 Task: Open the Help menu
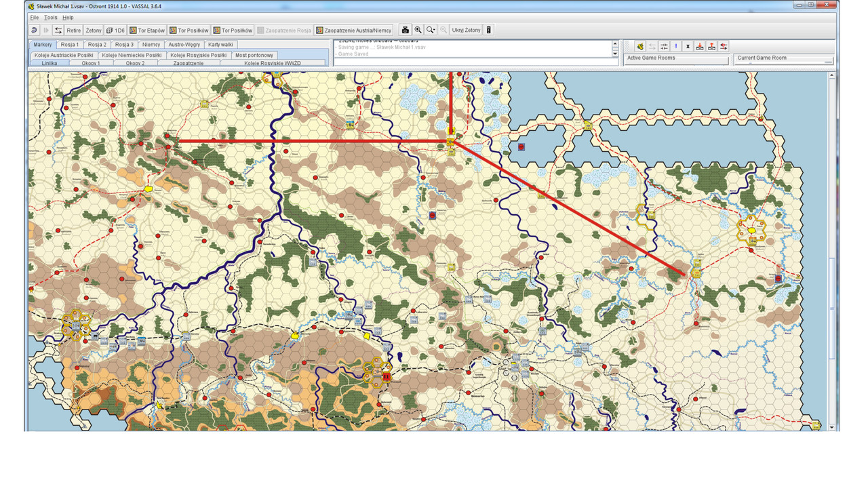pos(68,17)
